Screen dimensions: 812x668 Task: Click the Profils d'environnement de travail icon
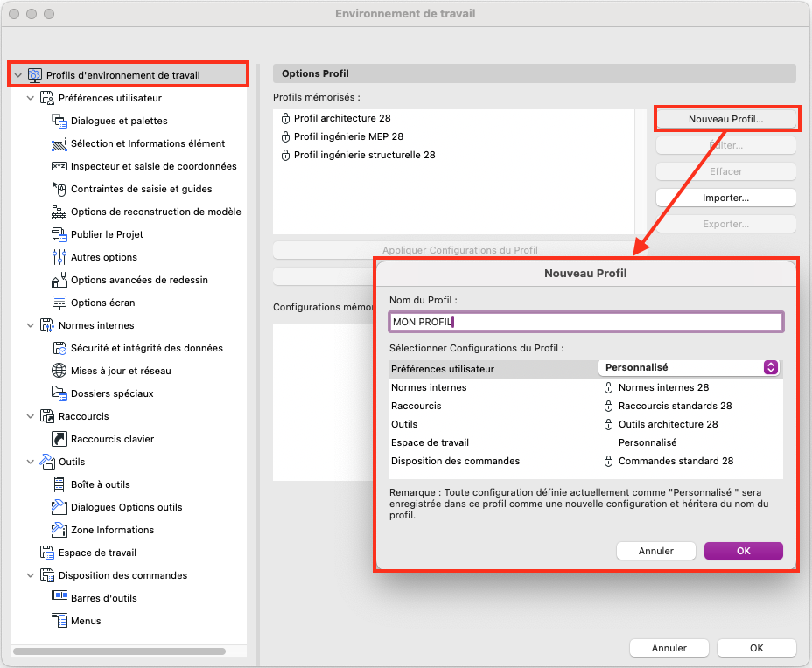point(35,75)
